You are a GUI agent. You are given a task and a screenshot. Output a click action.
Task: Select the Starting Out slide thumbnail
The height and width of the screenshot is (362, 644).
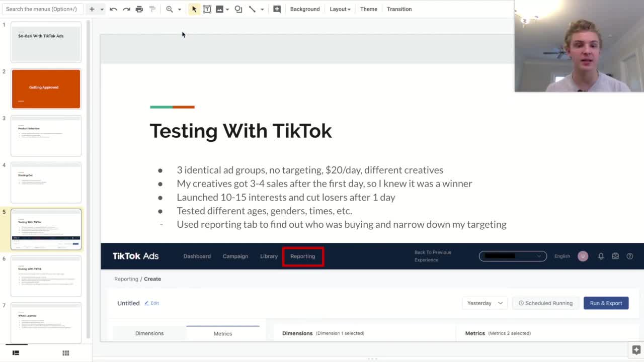[46, 183]
